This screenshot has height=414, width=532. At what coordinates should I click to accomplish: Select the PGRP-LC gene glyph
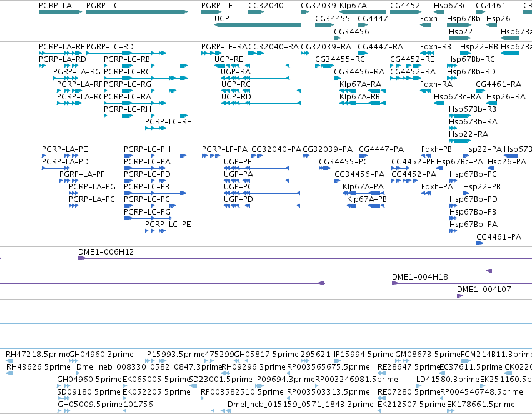[x=137, y=12]
